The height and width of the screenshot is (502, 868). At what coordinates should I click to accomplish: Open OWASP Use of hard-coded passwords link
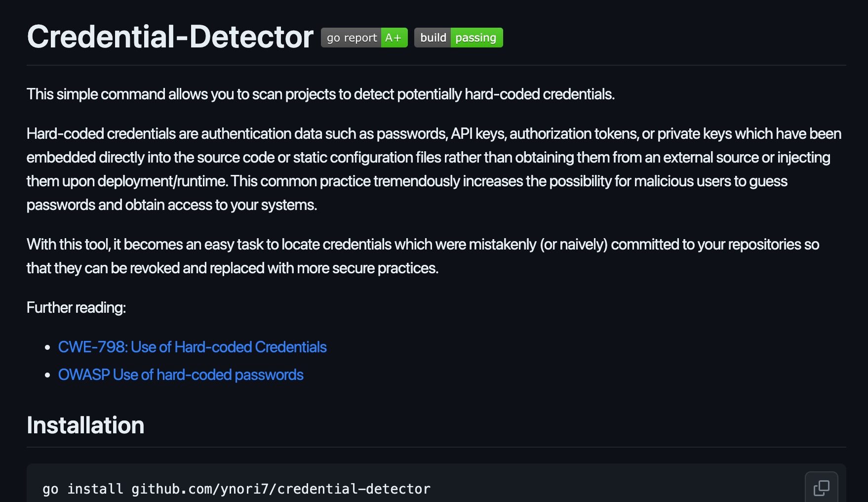[x=181, y=375]
